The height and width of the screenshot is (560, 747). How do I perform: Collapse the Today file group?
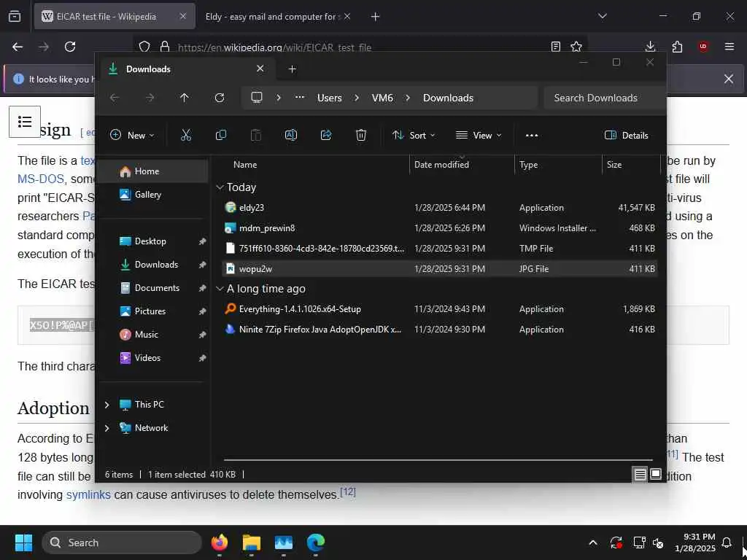[220, 187]
